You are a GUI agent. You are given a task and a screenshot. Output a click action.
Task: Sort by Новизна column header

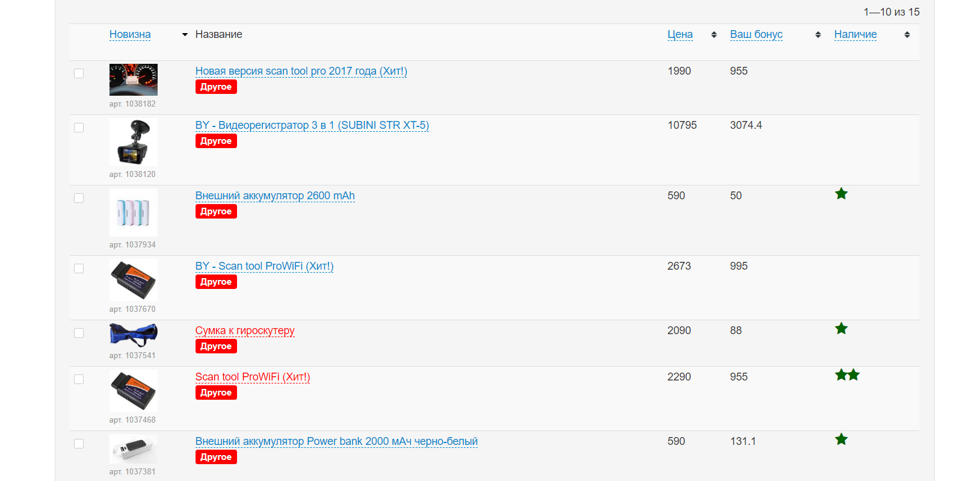click(x=130, y=35)
